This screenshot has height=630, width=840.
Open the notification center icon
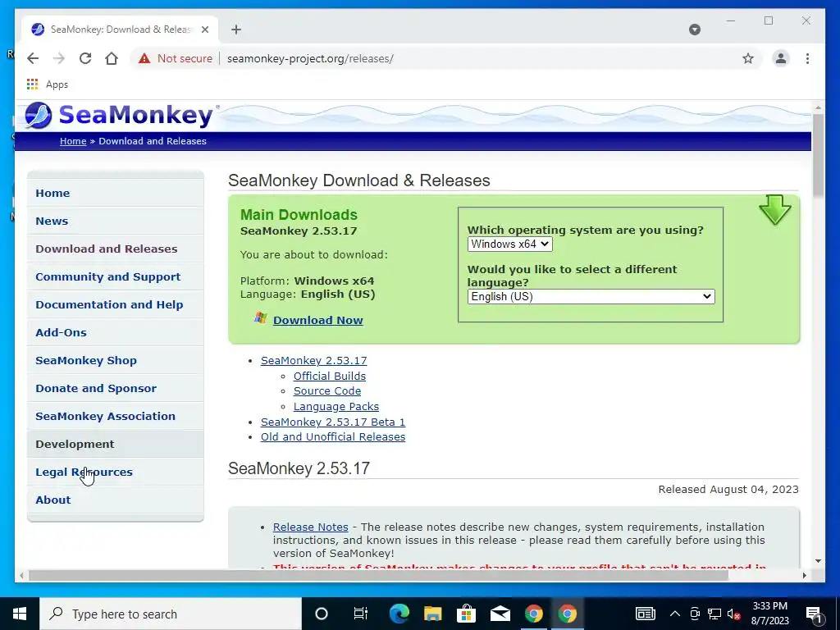tap(814, 614)
